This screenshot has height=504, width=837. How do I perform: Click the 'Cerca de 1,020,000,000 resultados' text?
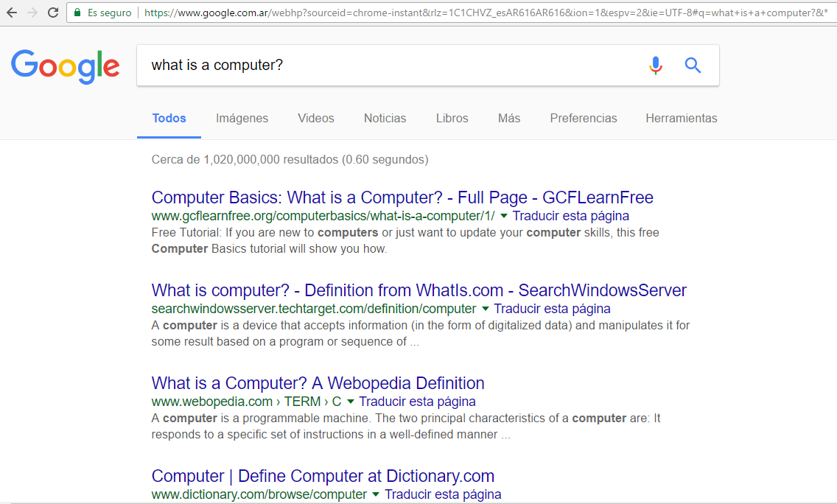click(x=290, y=160)
